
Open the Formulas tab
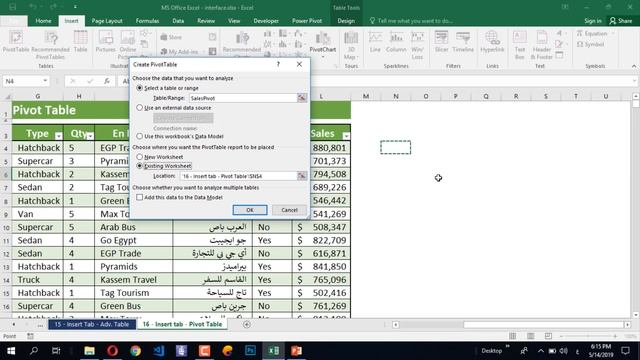pos(147,21)
